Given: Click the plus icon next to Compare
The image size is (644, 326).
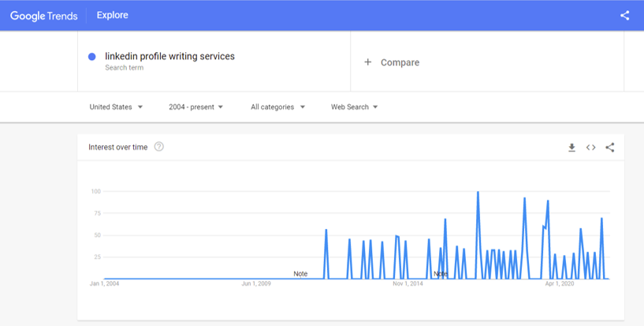Looking at the screenshot, I should (x=368, y=62).
